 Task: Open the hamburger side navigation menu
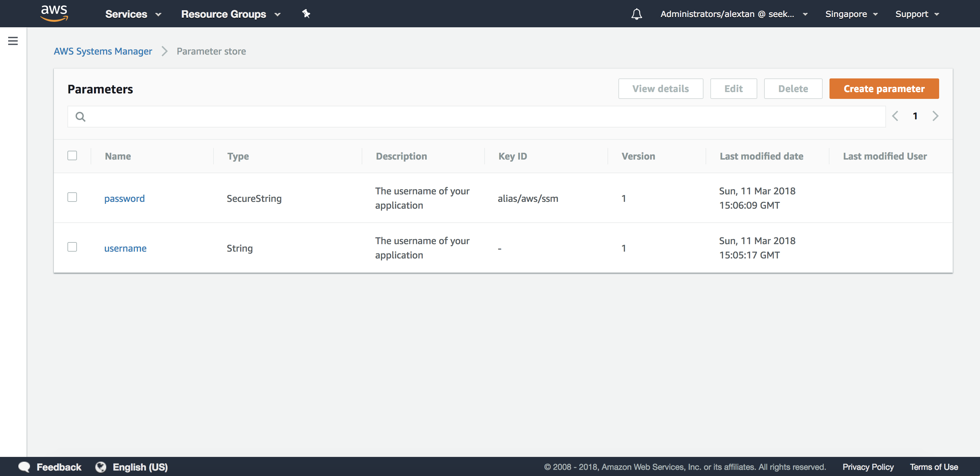pos(13,41)
